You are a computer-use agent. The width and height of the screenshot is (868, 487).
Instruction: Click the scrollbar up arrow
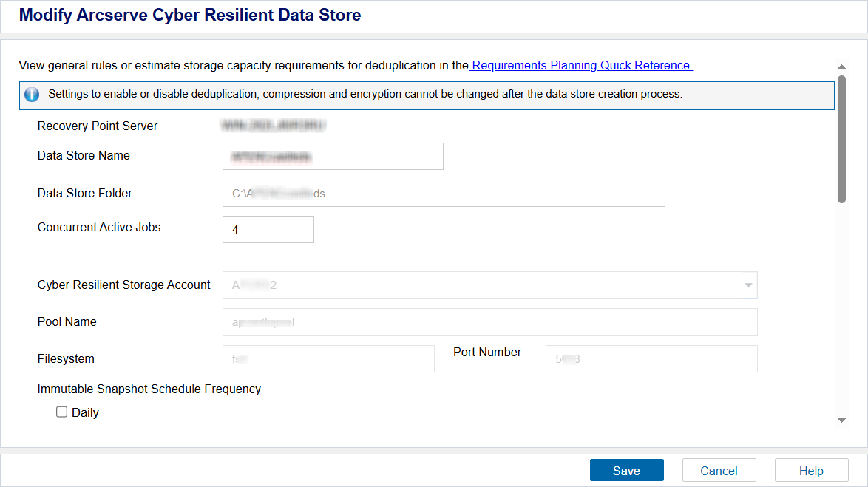click(841, 67)
